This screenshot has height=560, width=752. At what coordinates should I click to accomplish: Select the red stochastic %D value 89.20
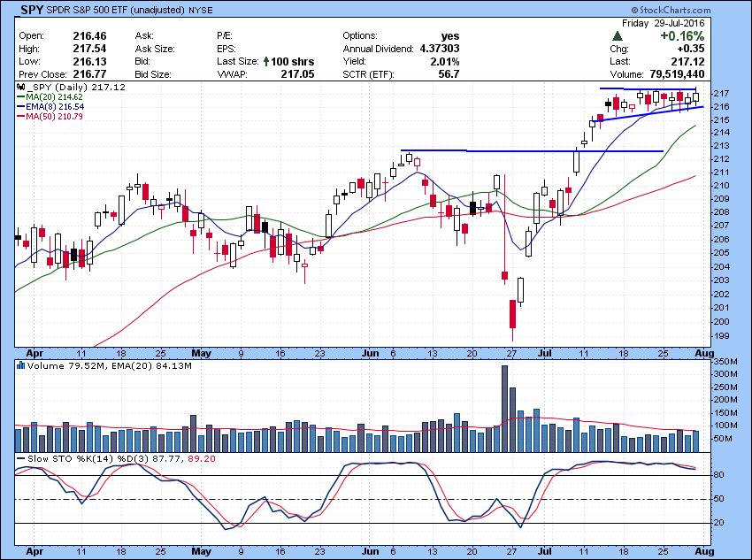click(202, 459)
